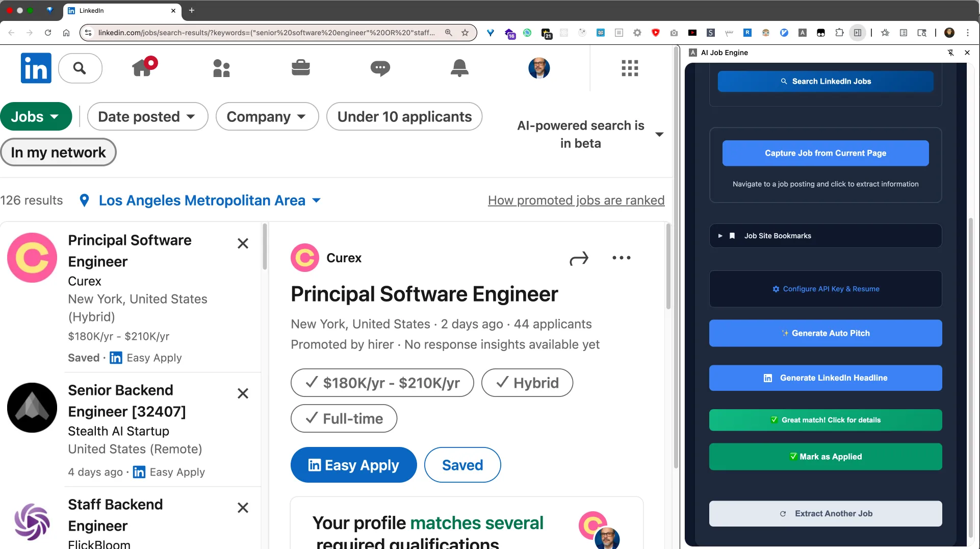
Task: Close the AI Job Engine side panel
Action: 967,53
